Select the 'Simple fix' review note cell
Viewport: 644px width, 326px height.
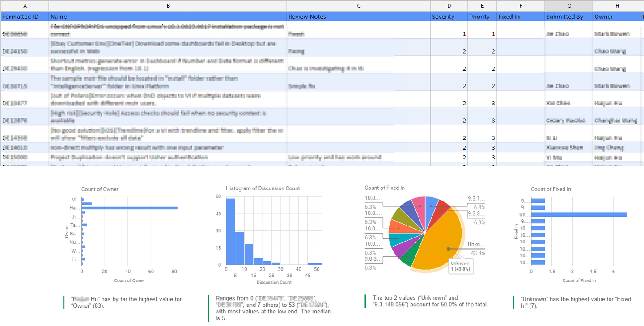(x=359, y=82)
